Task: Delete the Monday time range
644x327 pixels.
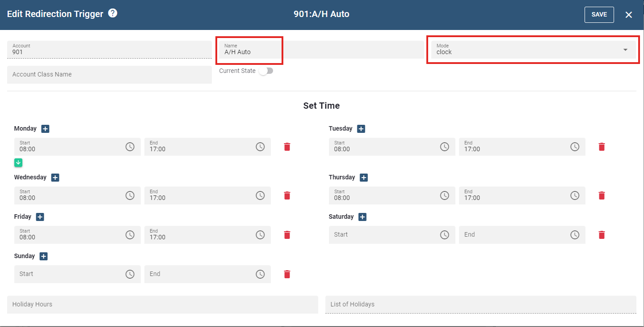Action: [x=287, y=147]
